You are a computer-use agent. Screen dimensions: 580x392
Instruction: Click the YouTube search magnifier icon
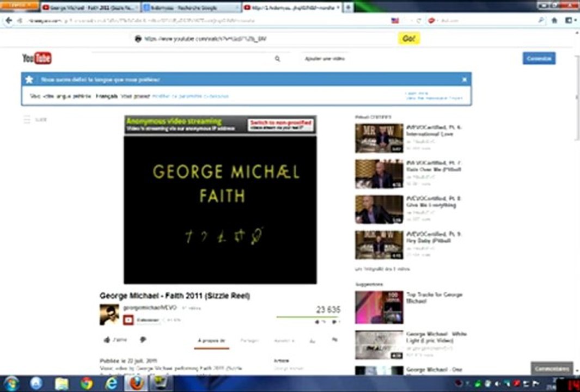(x=277, y=59)
